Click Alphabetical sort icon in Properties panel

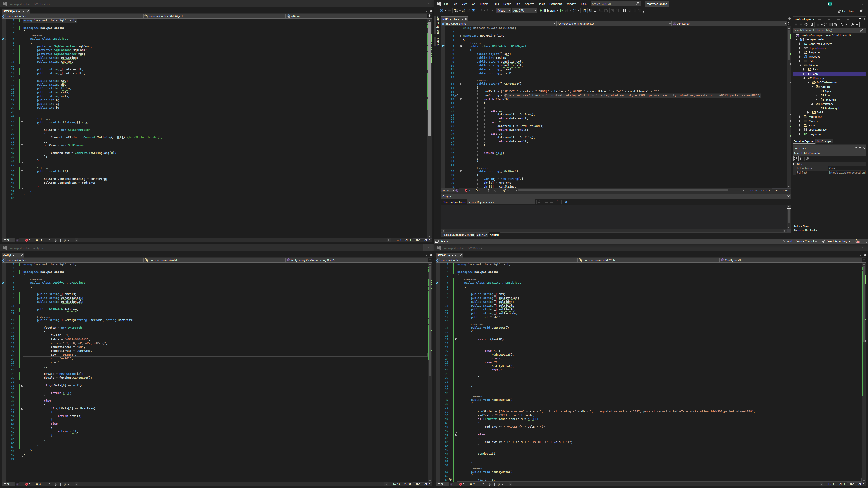click(x=801, y=159)
